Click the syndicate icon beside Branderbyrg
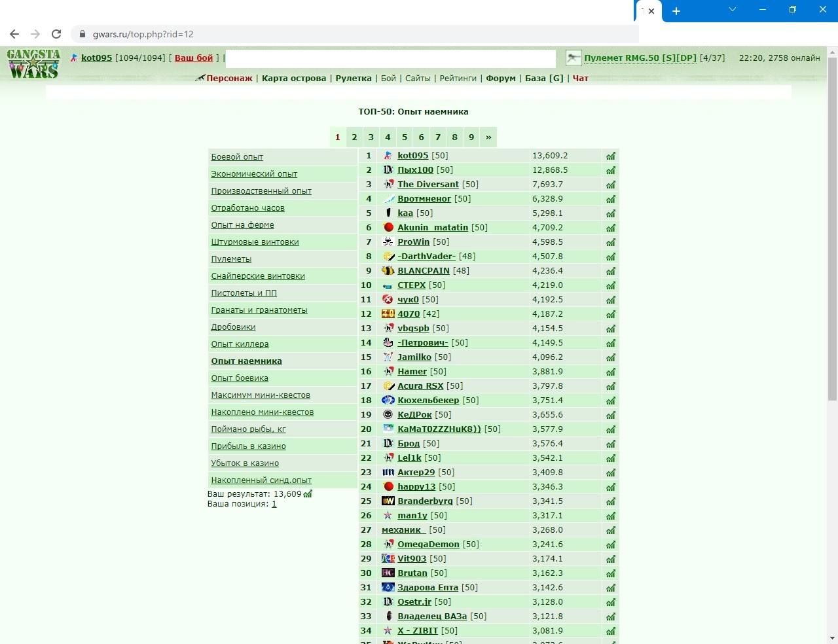This screenshot has width=838, height=644. [x=388, y=501]
